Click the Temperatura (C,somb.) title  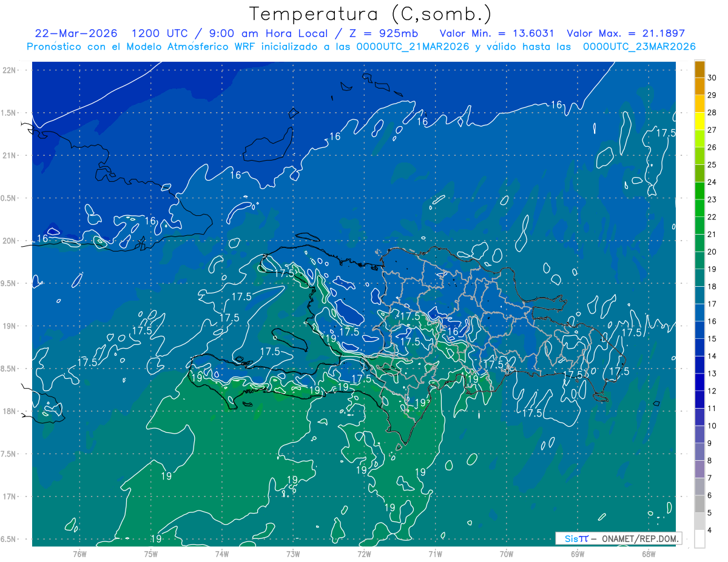371,14
